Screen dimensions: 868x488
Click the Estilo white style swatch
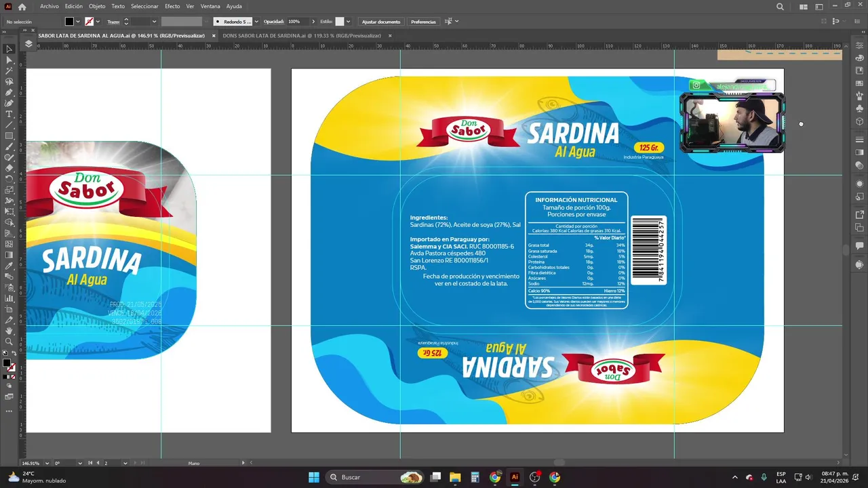pos(340,22)
